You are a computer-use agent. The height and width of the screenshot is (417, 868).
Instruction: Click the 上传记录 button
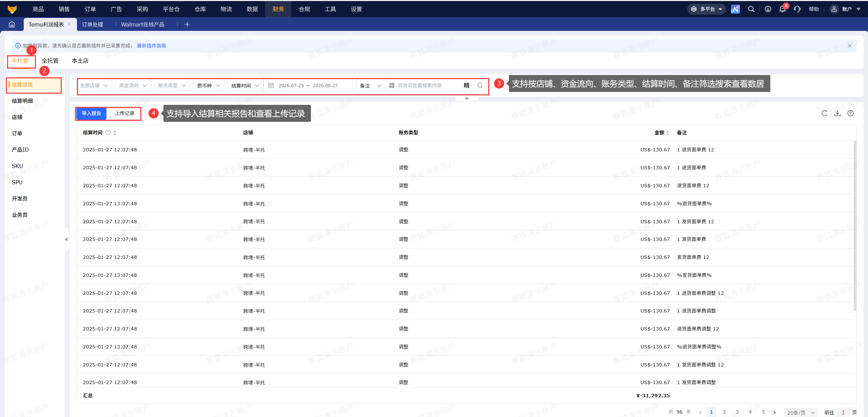coord(124,113)
